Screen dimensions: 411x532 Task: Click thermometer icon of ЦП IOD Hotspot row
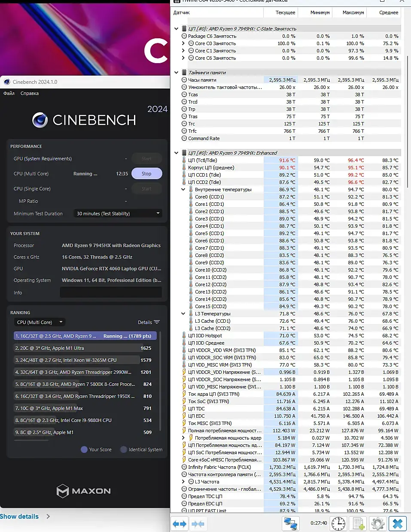point(184,336)
